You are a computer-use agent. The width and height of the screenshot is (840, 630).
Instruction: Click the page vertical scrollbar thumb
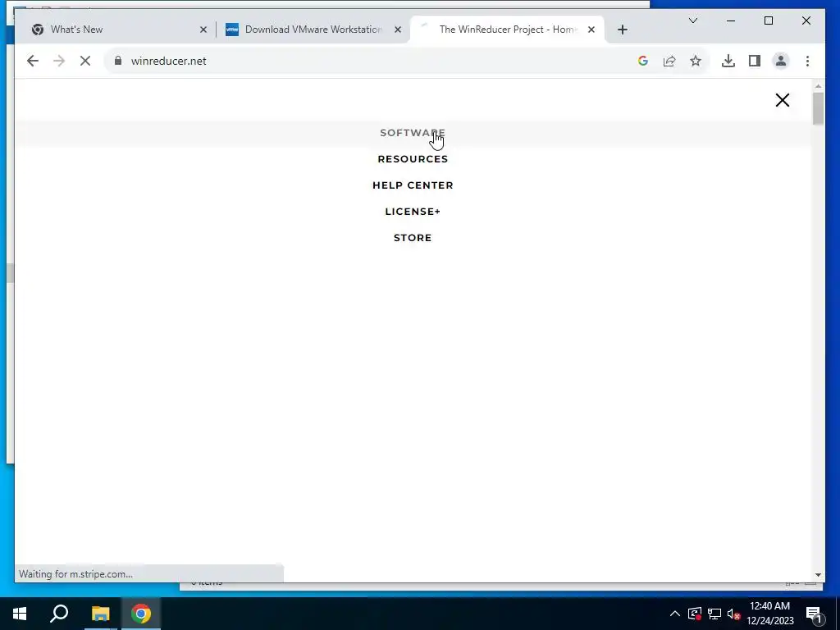pos(818,108)
